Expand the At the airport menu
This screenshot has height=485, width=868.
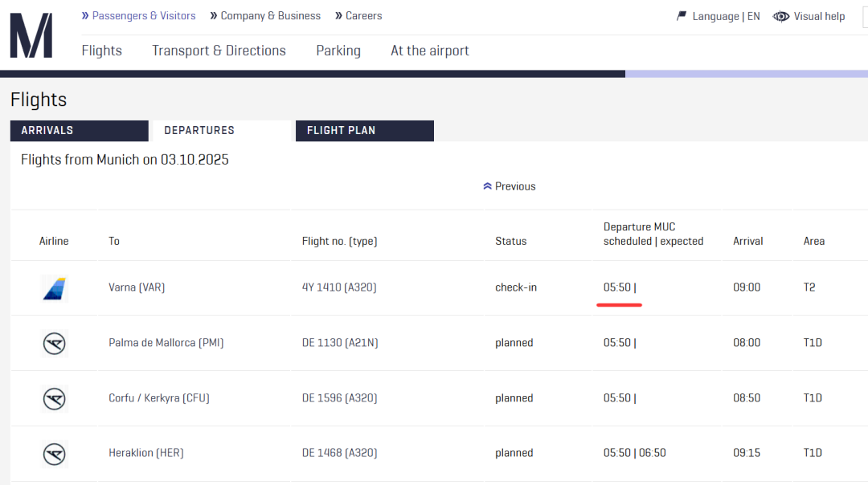tap(430, 51)
